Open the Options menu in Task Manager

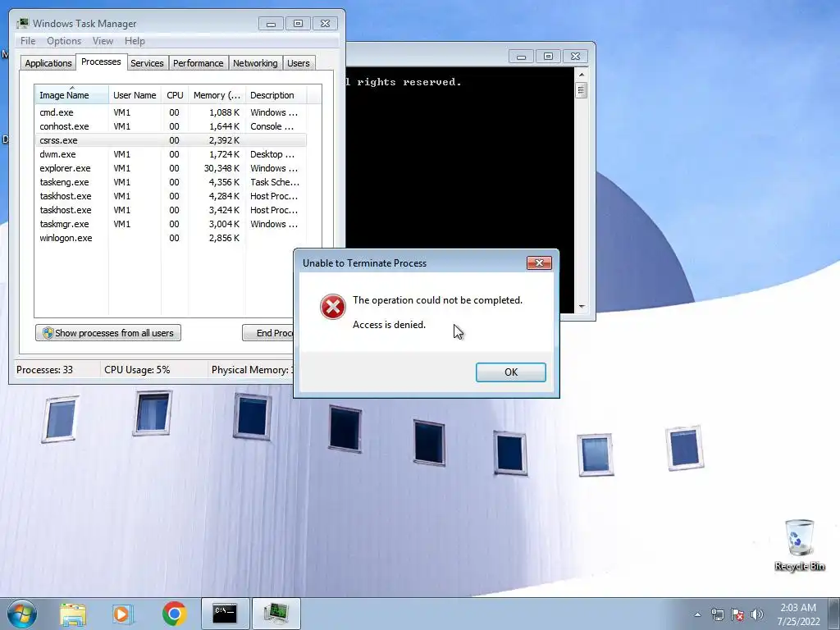click(x=64, y=41)
